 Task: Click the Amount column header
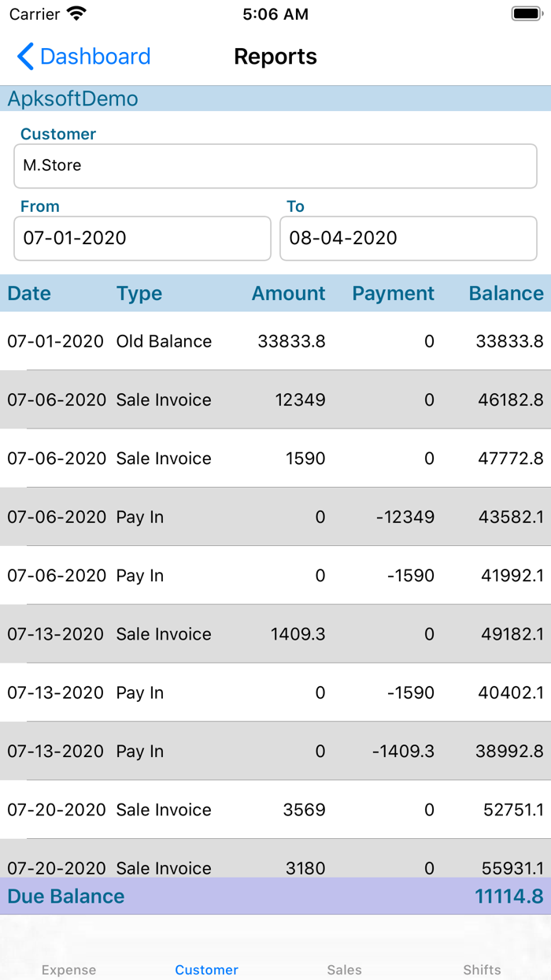288,293
